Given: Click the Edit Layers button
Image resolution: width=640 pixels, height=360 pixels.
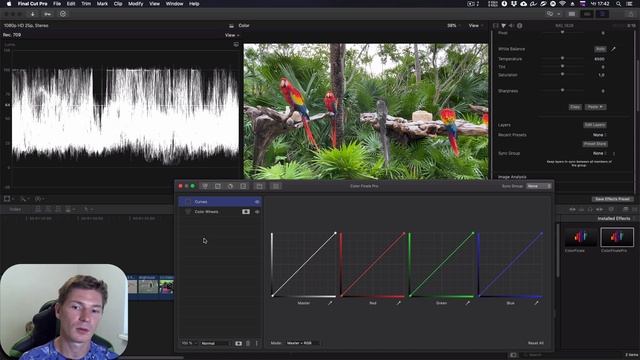Looking at the screenshot, I should pyautogui.click(x=595, y=125).
